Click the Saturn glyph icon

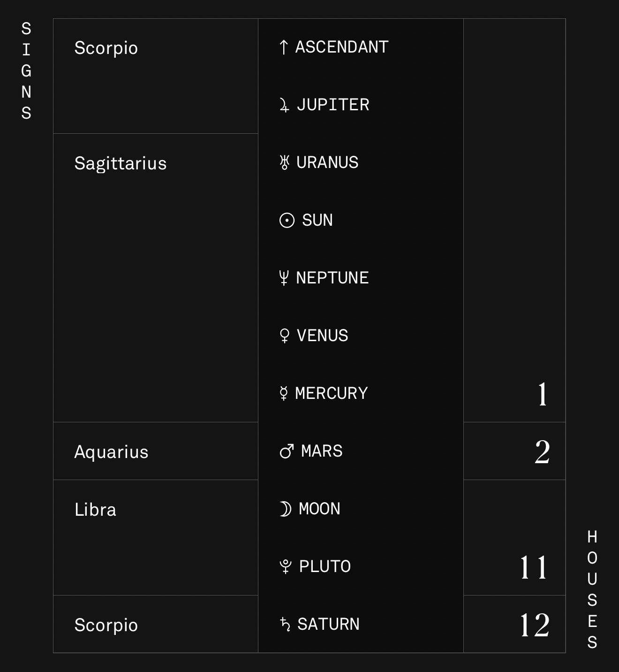click(x=285, y=624)
